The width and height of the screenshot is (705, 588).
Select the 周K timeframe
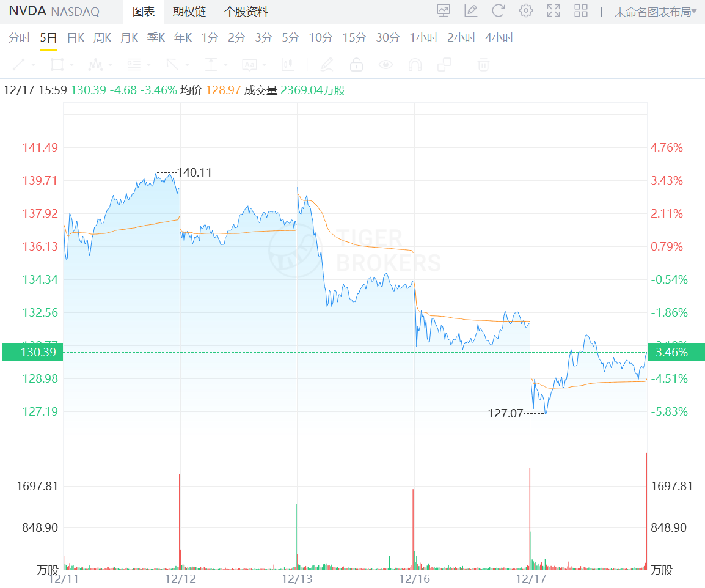[102, 37]
